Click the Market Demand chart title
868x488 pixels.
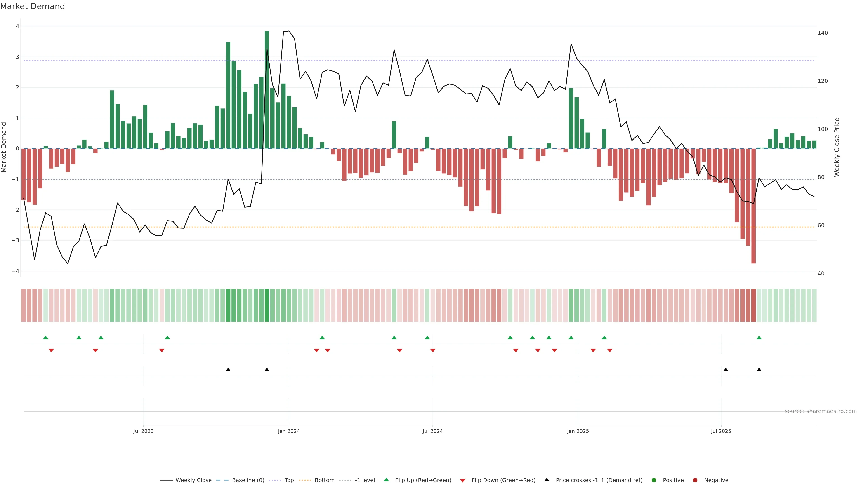32,6
